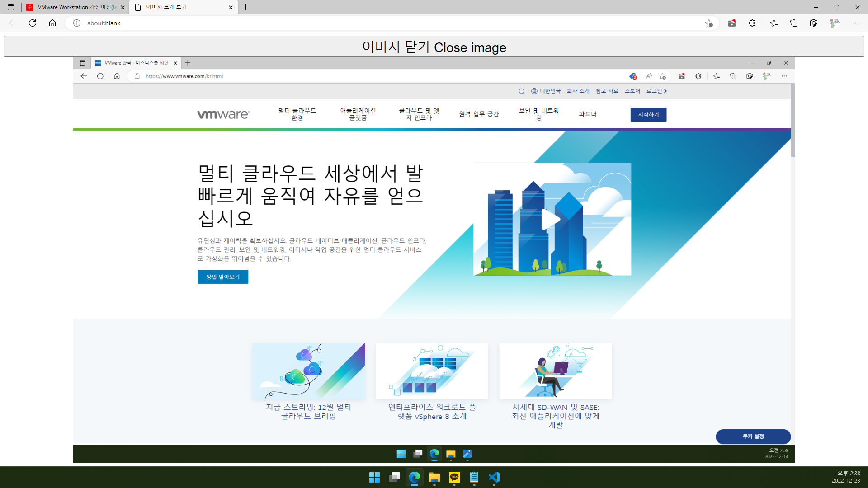This screenshot has width=868, height=488.
Task: Play the skyscraper video
Action: coord(551,220)
